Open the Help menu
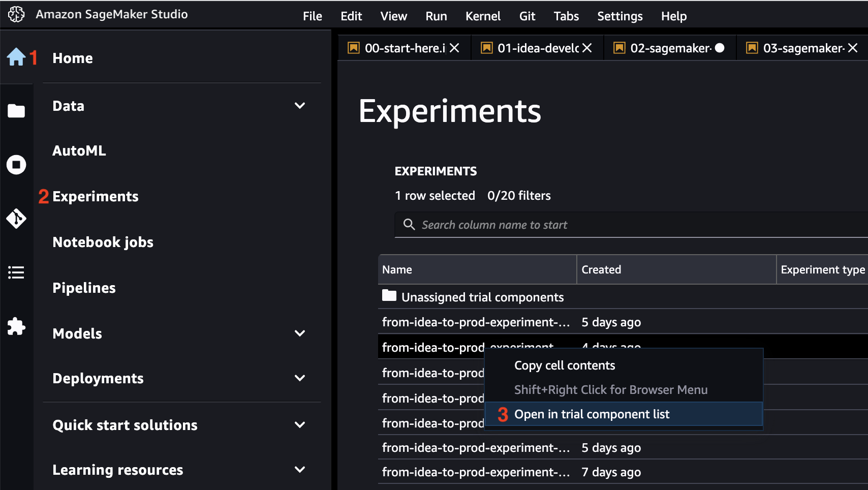Image resolution: width=868 pixels, height=490 pixels. click(x=674, y=16)
